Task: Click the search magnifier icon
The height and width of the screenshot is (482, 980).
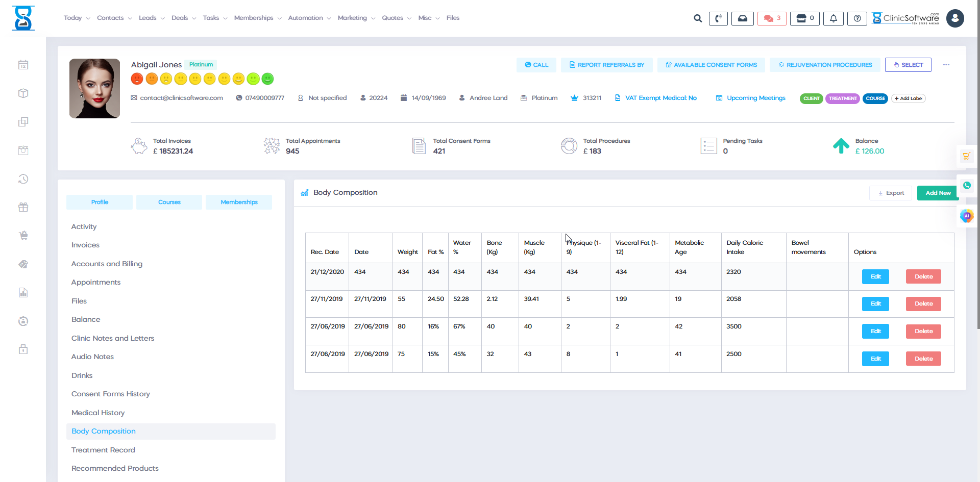Action: [698, 18]
